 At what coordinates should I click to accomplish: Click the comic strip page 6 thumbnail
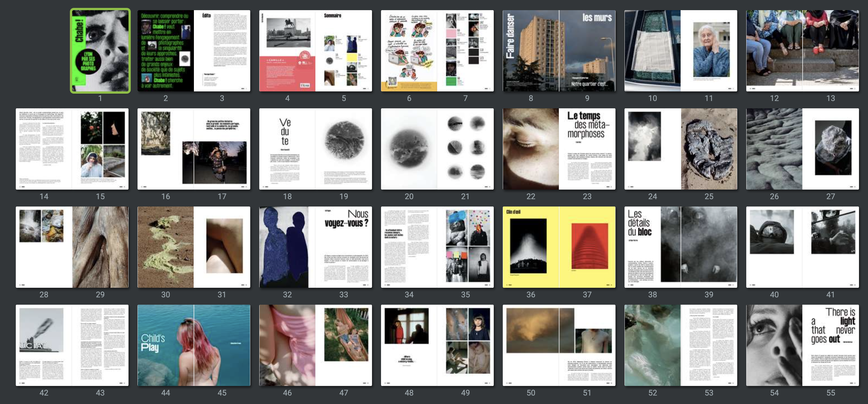coord(409,50)
